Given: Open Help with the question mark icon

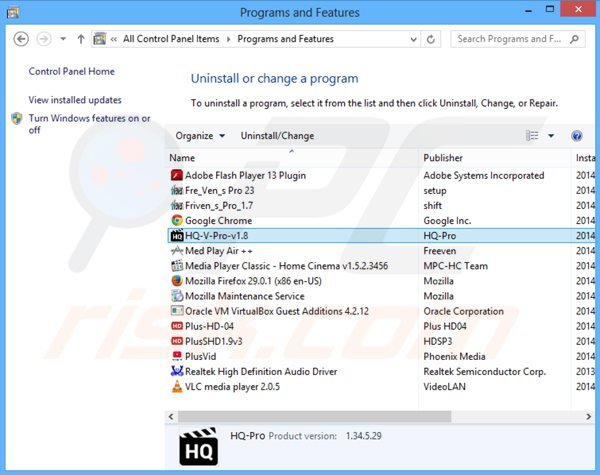Looking at the screenshot, I should pyautogui.click(x=577, y=136).
